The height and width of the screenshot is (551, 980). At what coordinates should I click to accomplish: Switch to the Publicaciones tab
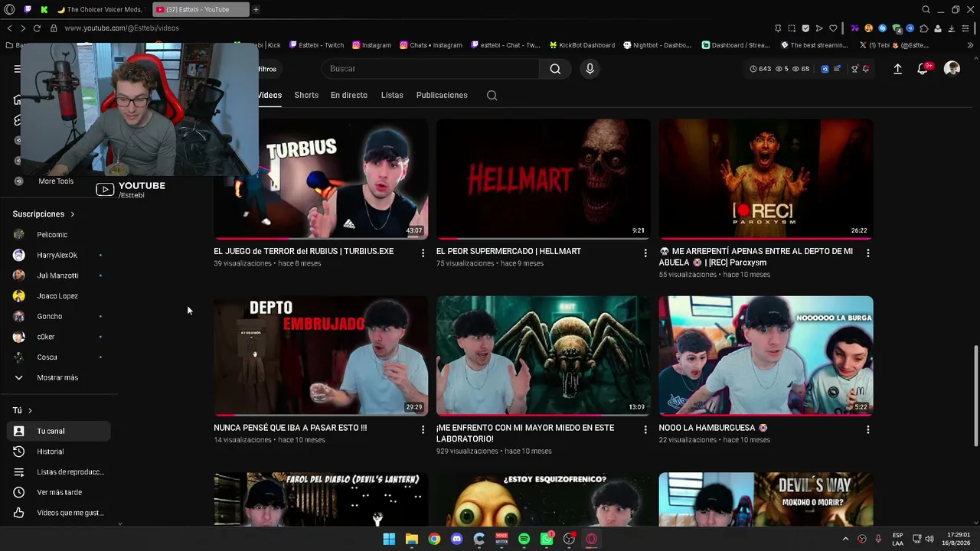442,96
